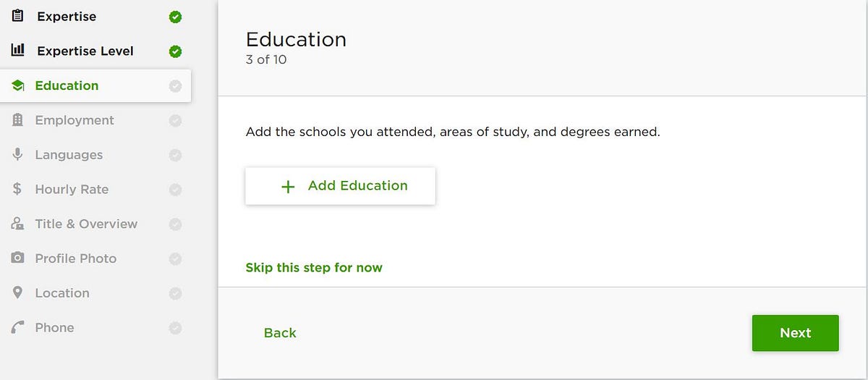Click the Education graduation cap icon
The width and height of the screenshot is (868, 380).
pos(18,85)
